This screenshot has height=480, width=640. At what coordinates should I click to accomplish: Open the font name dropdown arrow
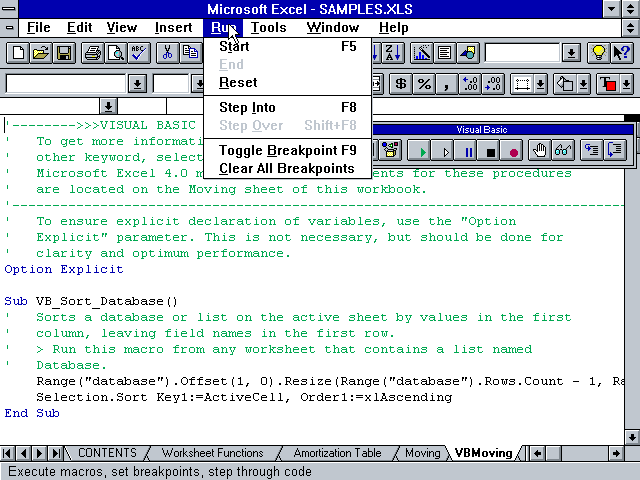[137, 84]
